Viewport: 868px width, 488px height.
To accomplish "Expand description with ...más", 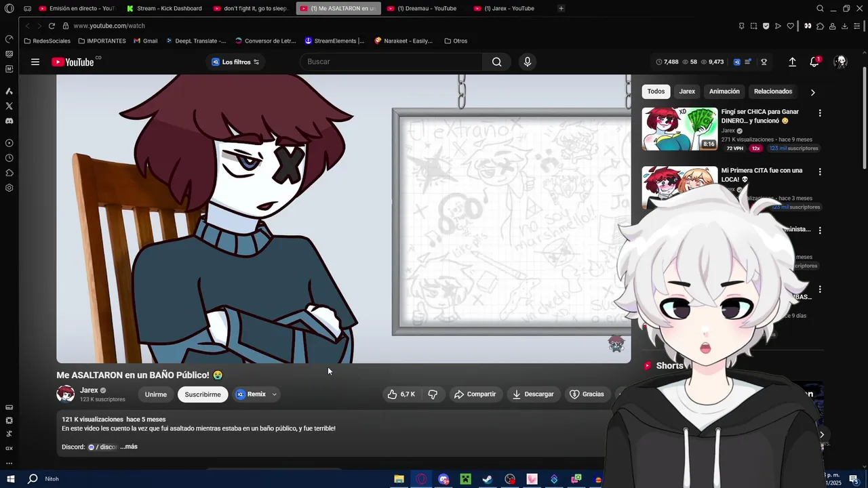I will (x=129, y=447).
